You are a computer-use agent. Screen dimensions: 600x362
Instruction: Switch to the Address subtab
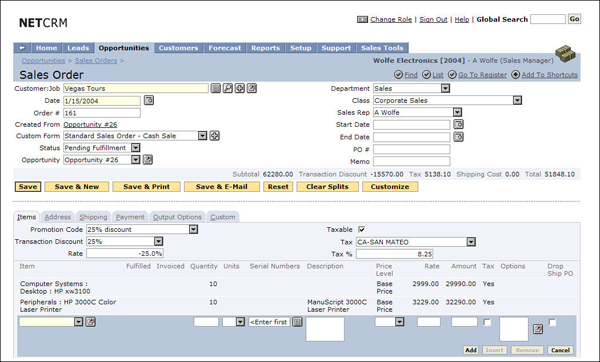[x=57, y=217]
